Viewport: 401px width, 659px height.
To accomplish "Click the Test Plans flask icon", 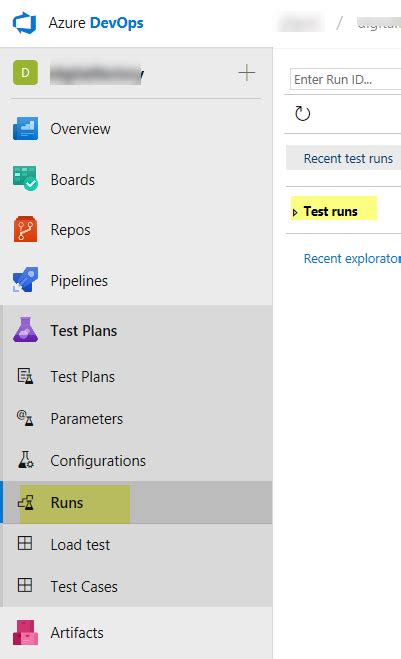I will (x=25, y=330).
